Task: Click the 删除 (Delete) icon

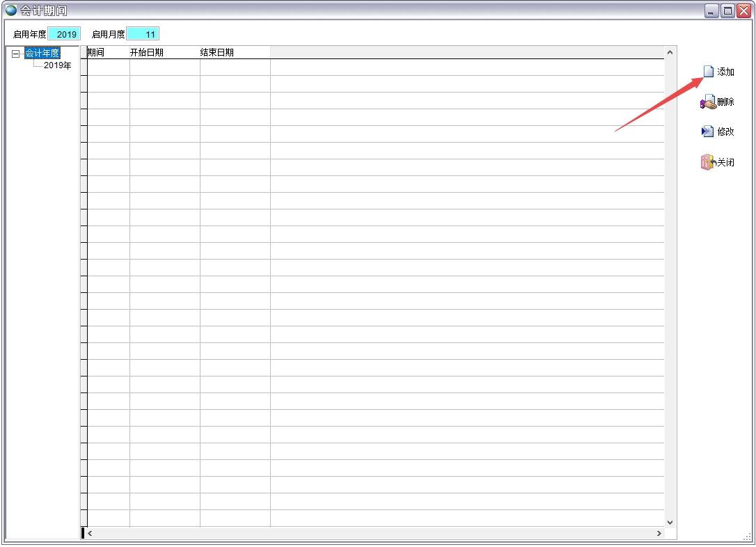Action: (707, 102)
